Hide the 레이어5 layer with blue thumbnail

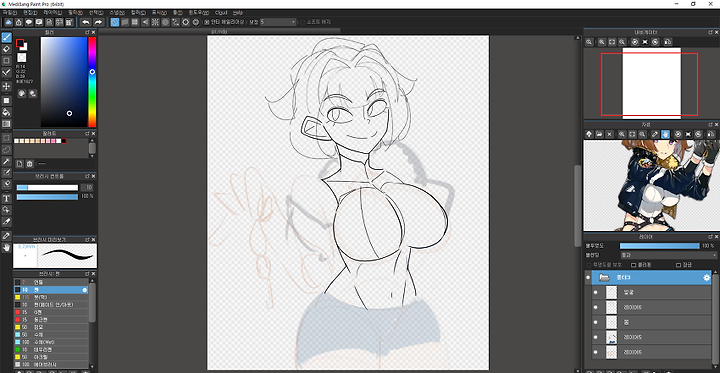pos(596,337)
